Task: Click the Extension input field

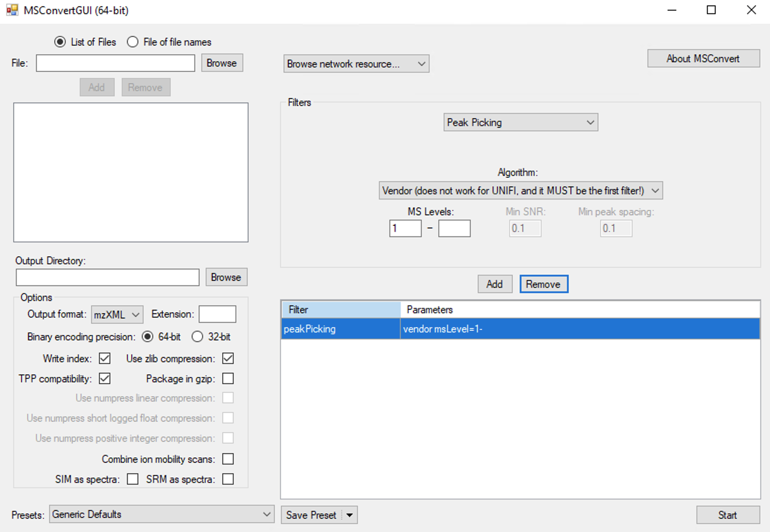Action: tap(217, 315)
